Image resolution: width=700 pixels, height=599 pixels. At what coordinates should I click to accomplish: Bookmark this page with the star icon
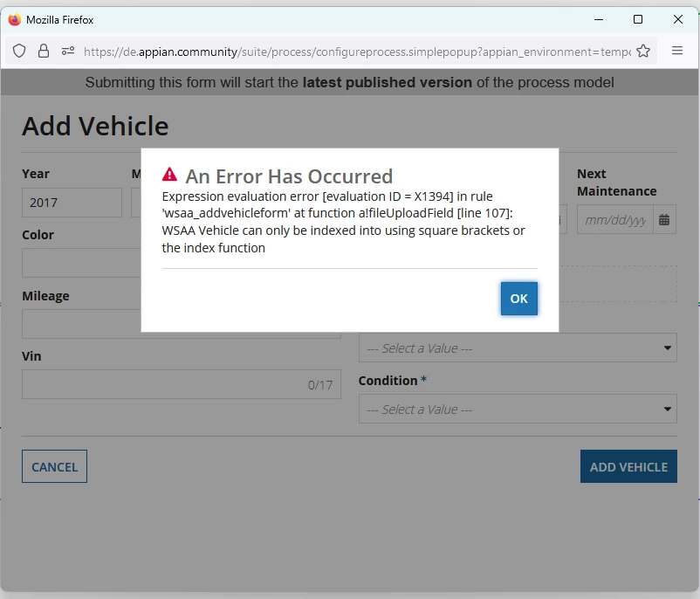[643, 51]
